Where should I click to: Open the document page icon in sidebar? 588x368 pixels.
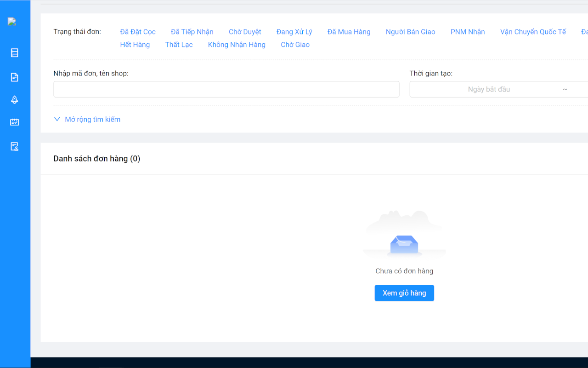(x=15, y=77)
